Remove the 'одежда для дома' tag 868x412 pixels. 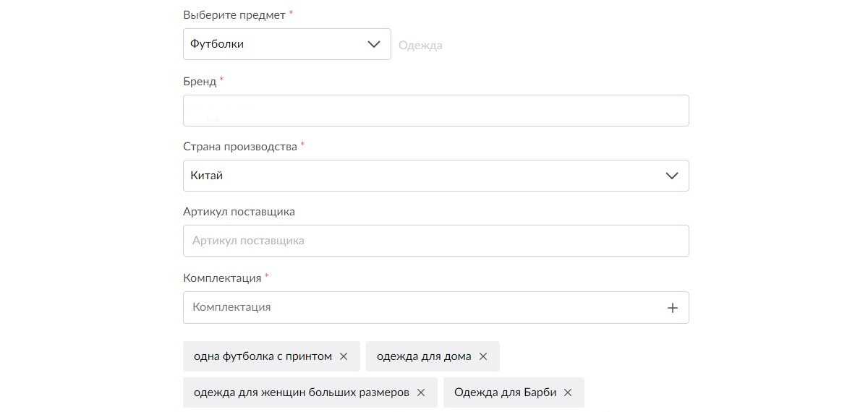(x=483, y=356)
